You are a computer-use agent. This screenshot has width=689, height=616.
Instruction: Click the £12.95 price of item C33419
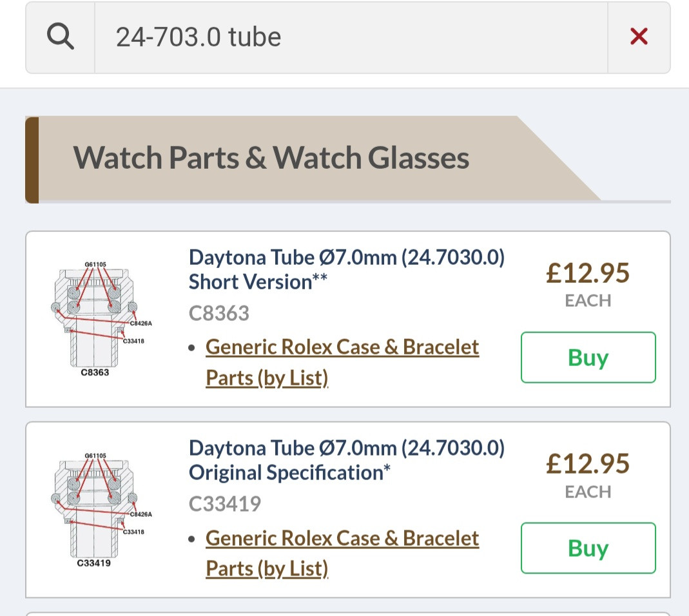click(x=588, y=463)
